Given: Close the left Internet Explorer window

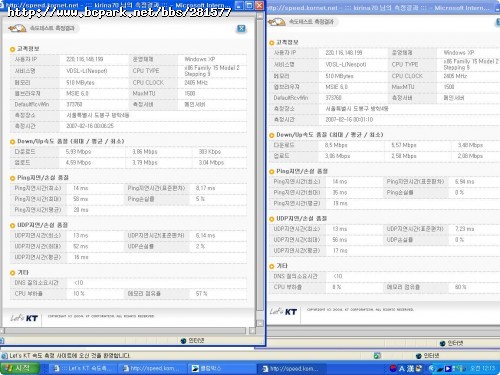Looking at the screenshot, I should click(259, 5).
